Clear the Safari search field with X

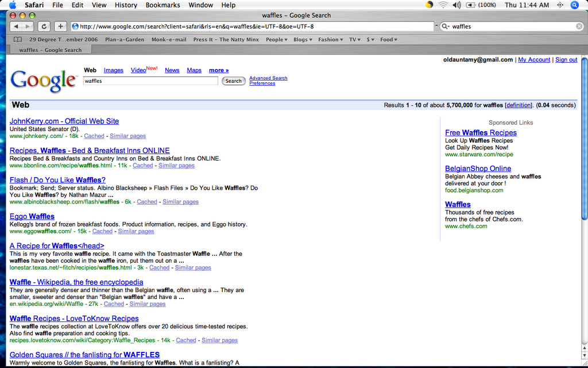tap(579, 26)
